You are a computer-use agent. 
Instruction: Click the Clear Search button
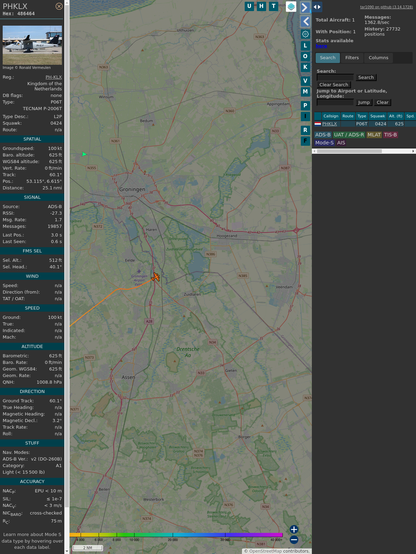click(334, 84)
